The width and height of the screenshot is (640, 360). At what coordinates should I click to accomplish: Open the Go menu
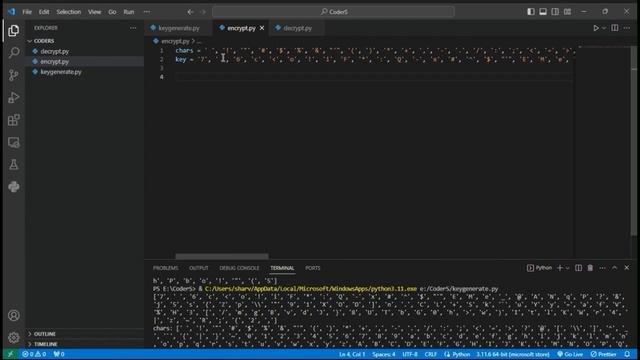pyautogui.click(x=112, y=12)
